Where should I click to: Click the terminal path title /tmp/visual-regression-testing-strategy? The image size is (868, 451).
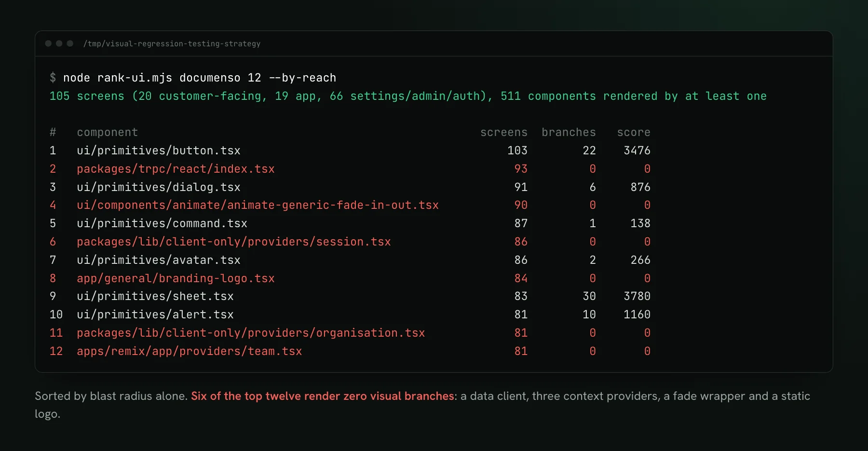(x=172, y=44)
